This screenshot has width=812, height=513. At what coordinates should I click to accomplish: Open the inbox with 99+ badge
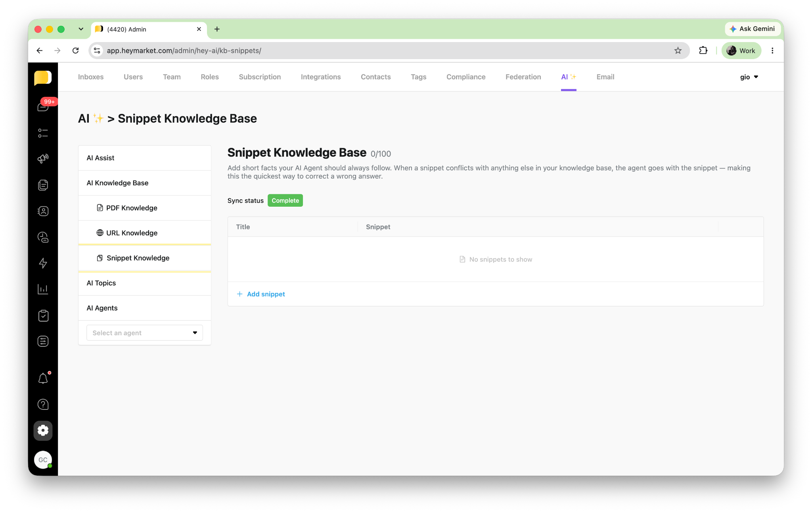[x=43, y=106]
